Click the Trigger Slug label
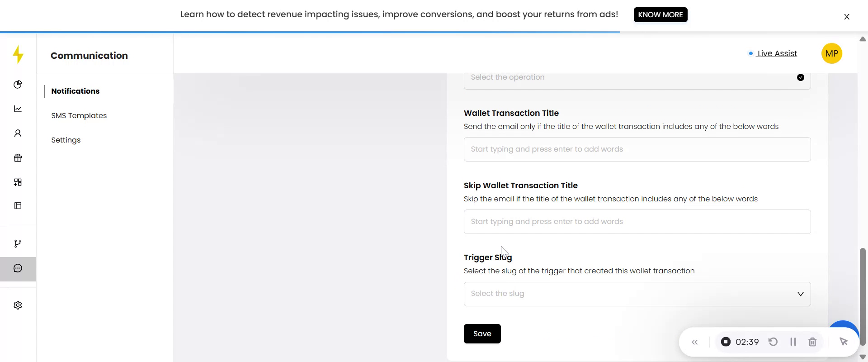Screen dimensions: 868x362 [488, 257]
